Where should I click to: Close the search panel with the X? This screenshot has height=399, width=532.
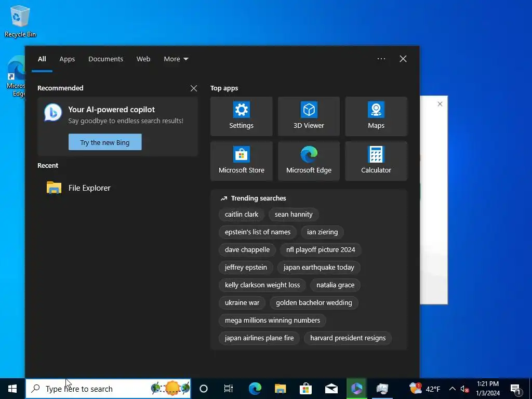click(x=403, y=59)
